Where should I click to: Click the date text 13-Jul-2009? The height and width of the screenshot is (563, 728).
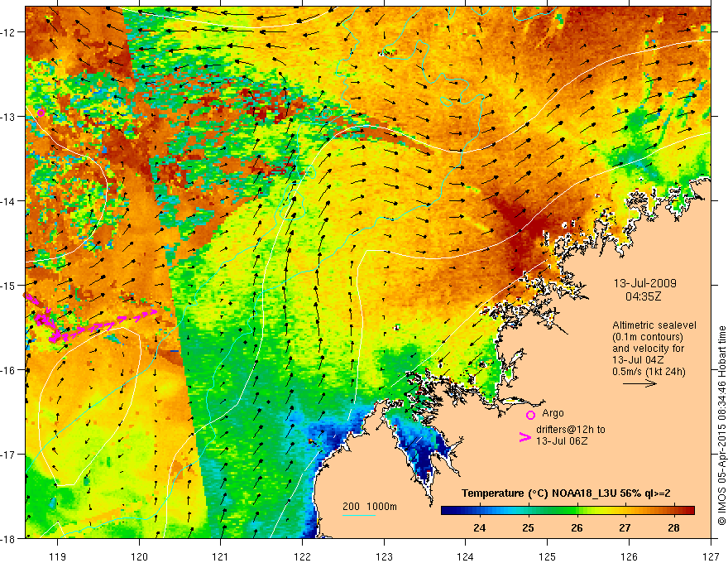pyautogui.click(x=645, y=283)
